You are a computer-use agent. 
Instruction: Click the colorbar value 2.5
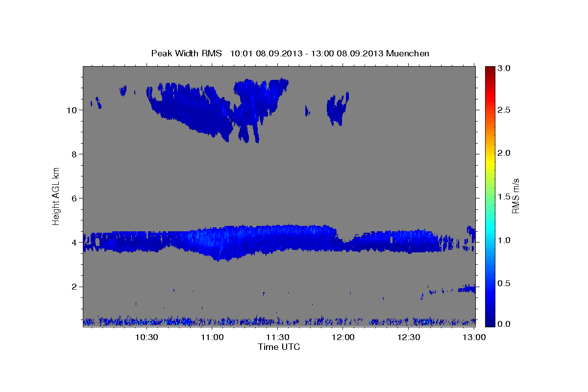504,110
